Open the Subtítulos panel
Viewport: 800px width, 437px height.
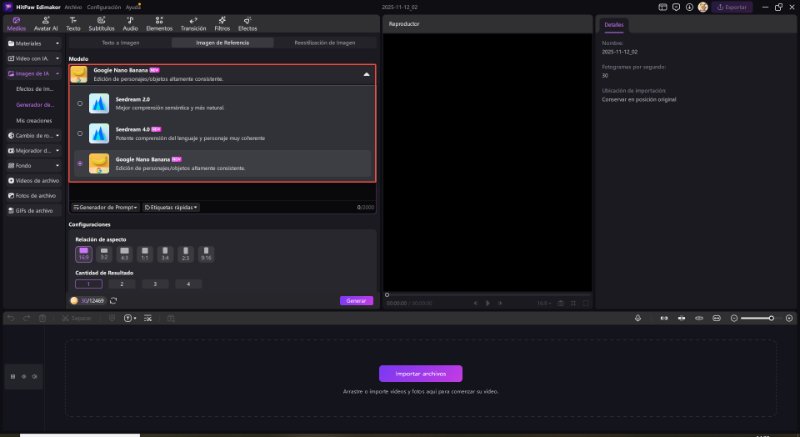tap(101, 24)
